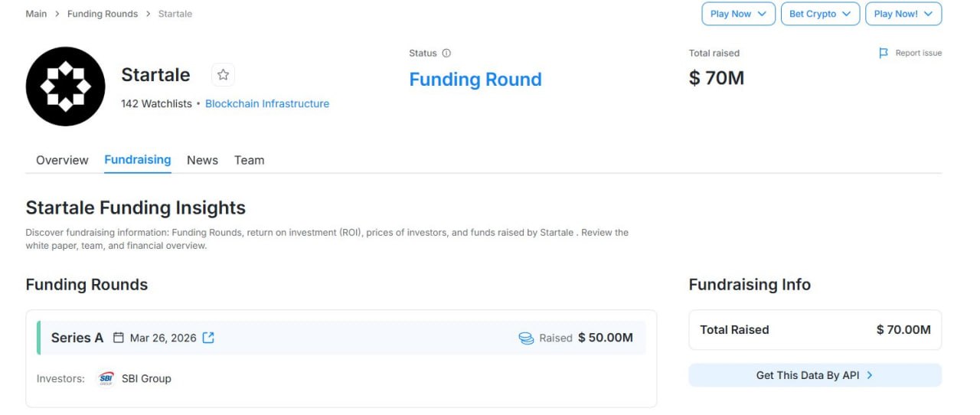Go to Funding Rounds breadcrumb
This screenshot has width=980, height=415.
coord(103,14)
